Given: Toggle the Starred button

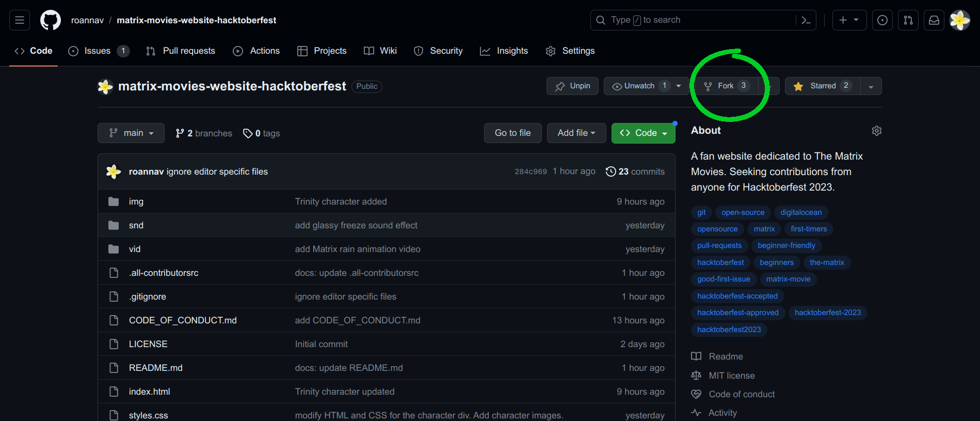Looking at the screenshot, I should tap(823, 86).
